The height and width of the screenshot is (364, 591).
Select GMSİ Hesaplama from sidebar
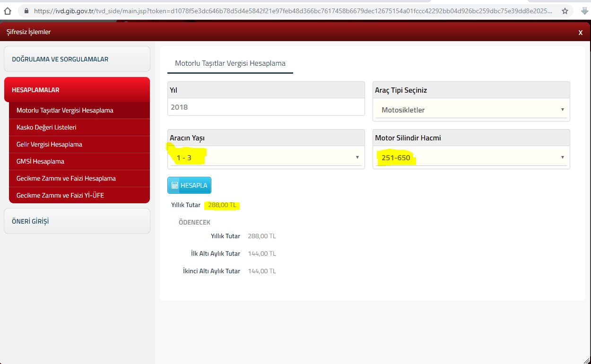(x=40, y=162)
